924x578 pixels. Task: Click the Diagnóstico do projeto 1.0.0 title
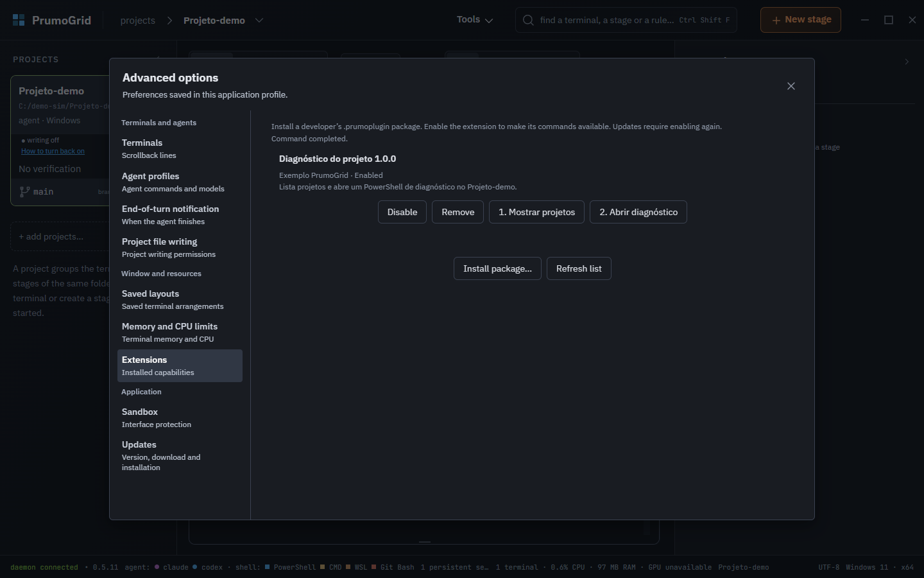click(x=338, y=159)
